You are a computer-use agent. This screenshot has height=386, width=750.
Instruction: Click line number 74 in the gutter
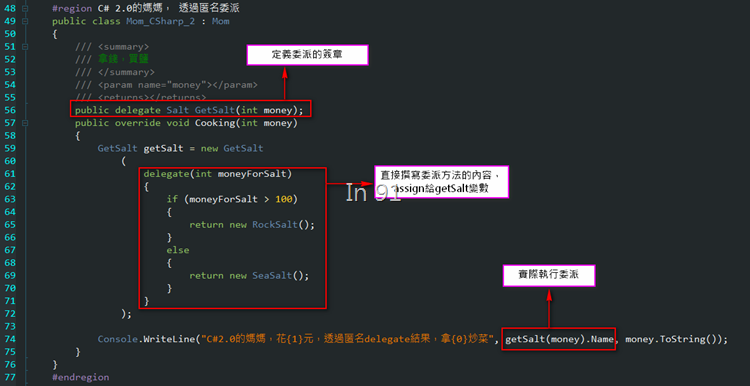coord(10,339)
